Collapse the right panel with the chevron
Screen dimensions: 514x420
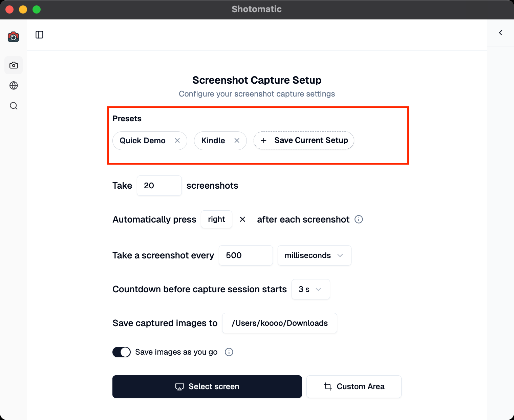coord(500,33)
